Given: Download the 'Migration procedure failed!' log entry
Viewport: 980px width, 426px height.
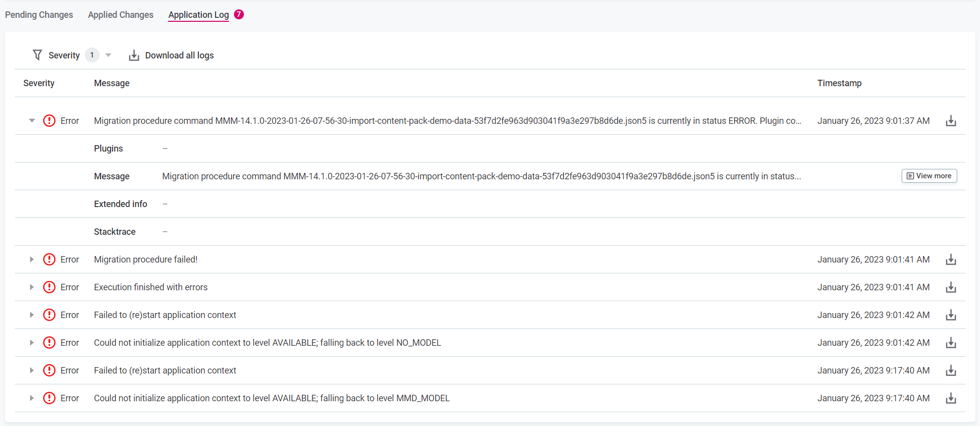Looking at the screenshot, I should (950, 260).
